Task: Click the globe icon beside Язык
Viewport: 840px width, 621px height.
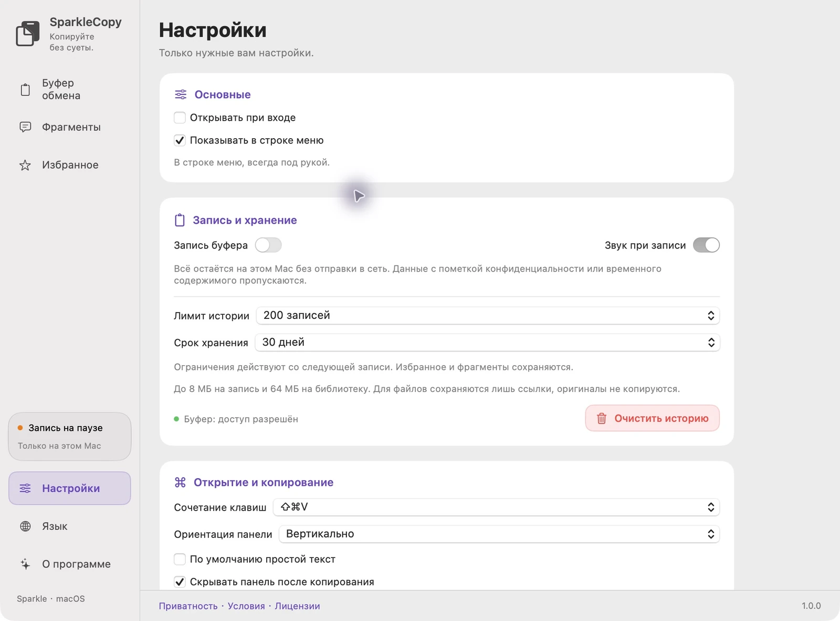Action: tap(25, 526)
